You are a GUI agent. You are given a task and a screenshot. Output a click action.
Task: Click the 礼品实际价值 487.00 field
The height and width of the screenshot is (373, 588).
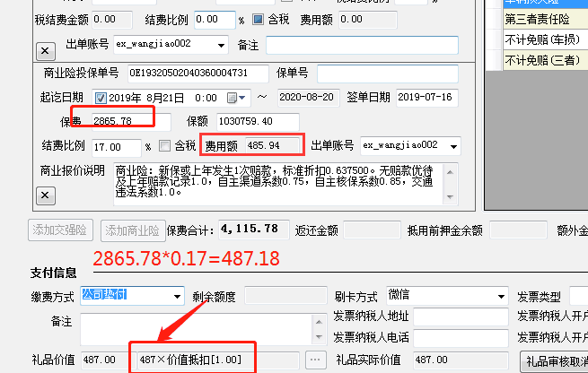click(x=461, y=360)
